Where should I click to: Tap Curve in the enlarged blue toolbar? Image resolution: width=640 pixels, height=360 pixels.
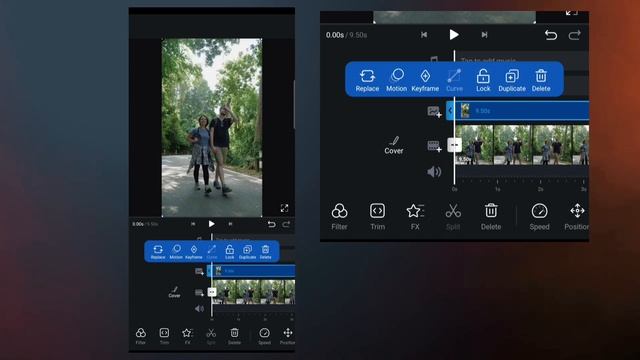(x=454, y=80)
